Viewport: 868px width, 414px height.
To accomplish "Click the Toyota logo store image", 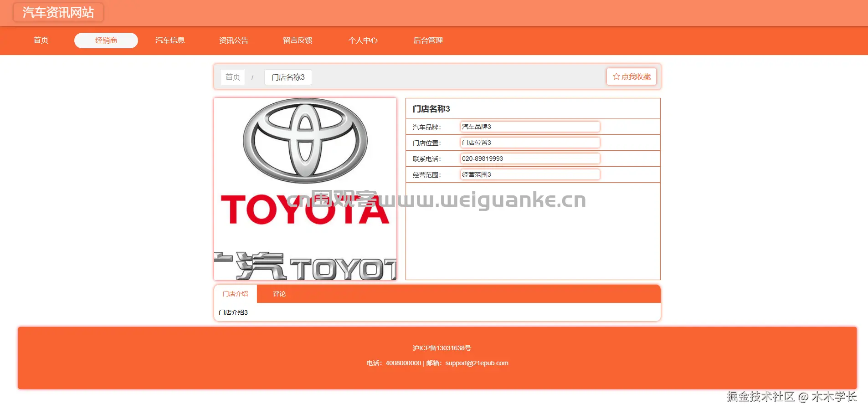I will [x=305, y=189].
